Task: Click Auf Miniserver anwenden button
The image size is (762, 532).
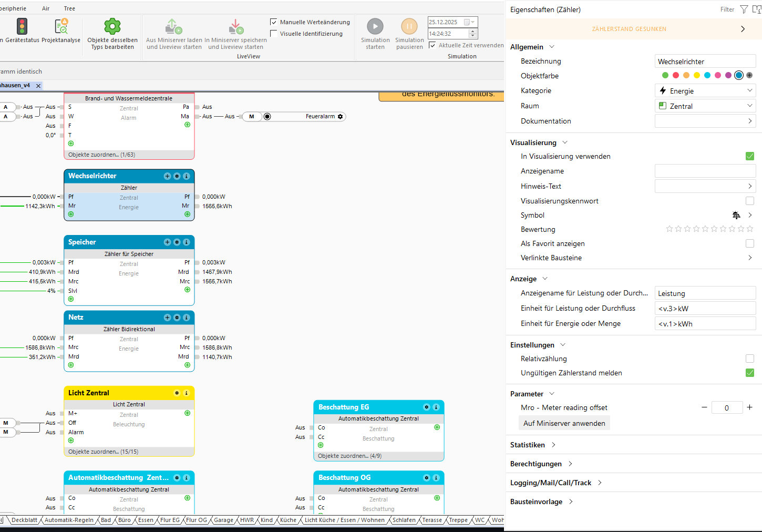Action: pyautogui.click(x=564, y=423)
